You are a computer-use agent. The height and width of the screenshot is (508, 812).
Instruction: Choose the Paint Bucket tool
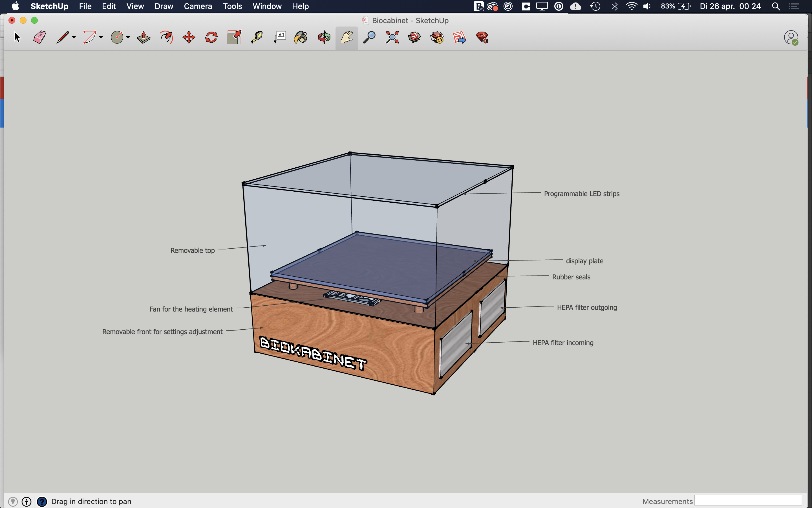coord(301,37)
